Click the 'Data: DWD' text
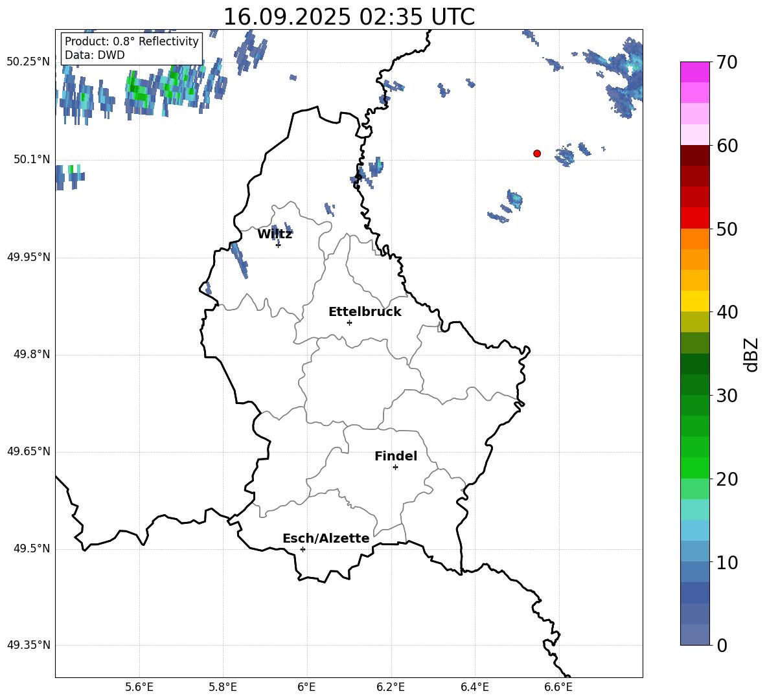 95,55
